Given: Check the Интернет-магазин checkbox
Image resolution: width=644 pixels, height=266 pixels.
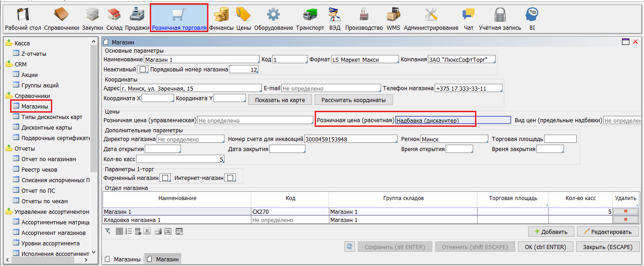Looking at the screenshot, I should (x=230, y=178).
